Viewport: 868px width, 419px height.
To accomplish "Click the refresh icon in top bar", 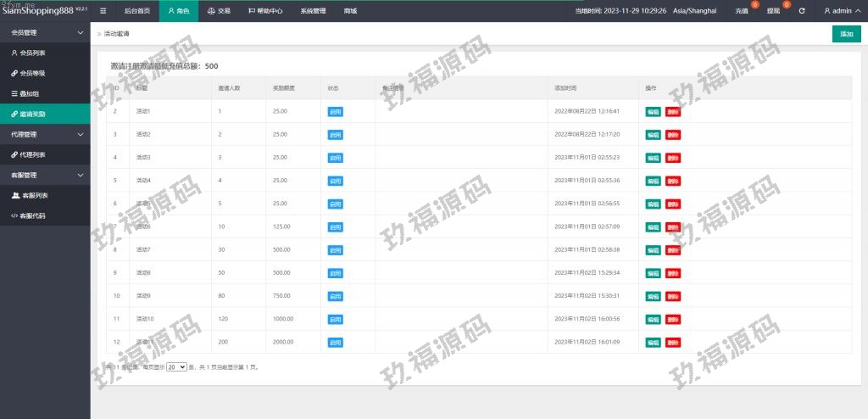I will click(802, 11).
